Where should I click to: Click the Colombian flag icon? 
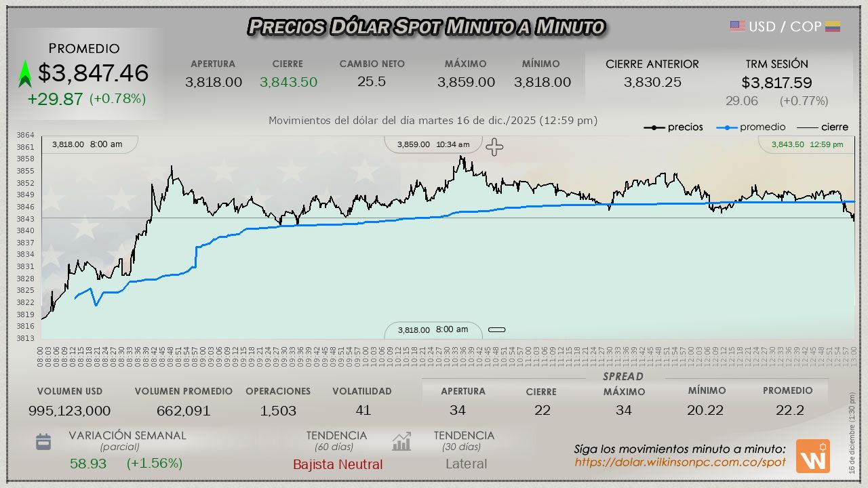click(833, 26)
